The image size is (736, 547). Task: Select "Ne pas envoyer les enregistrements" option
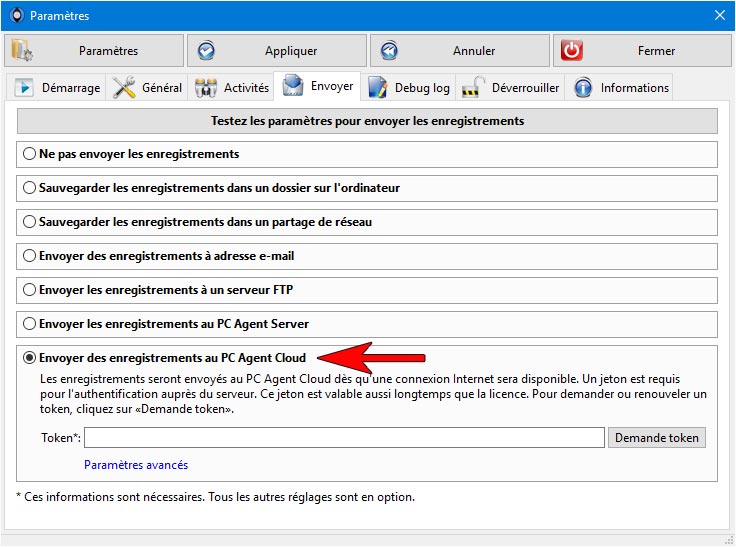[29, 154]
